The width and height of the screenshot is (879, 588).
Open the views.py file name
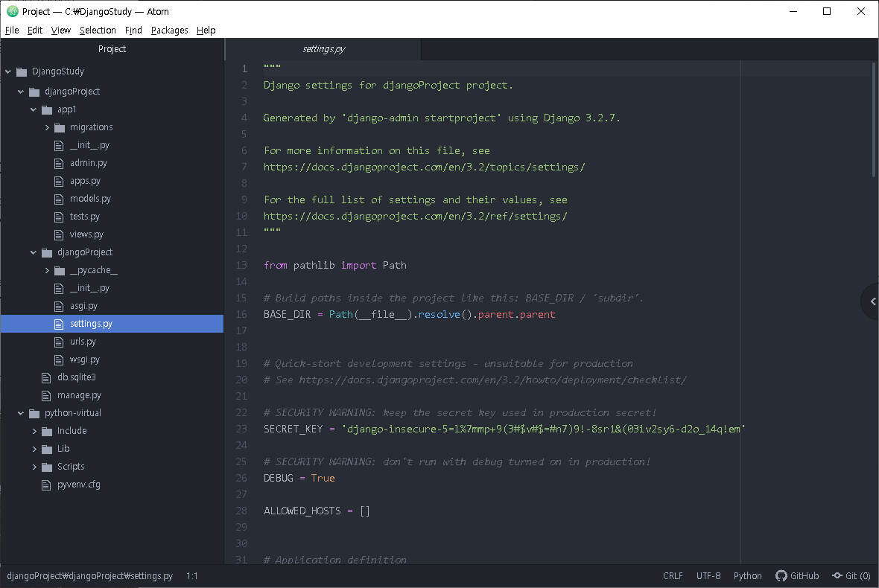pos(86,234)
